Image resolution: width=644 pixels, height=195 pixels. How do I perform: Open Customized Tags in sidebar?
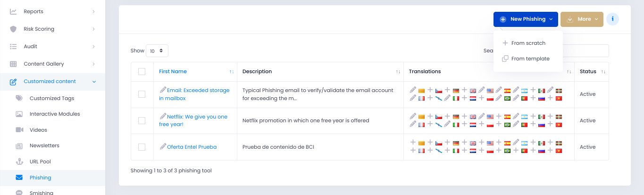coord(52,98)
